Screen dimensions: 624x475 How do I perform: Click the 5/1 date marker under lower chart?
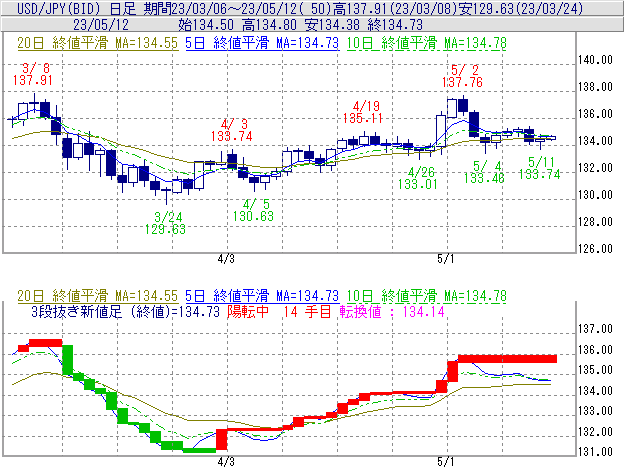click(x=446, y=462)
